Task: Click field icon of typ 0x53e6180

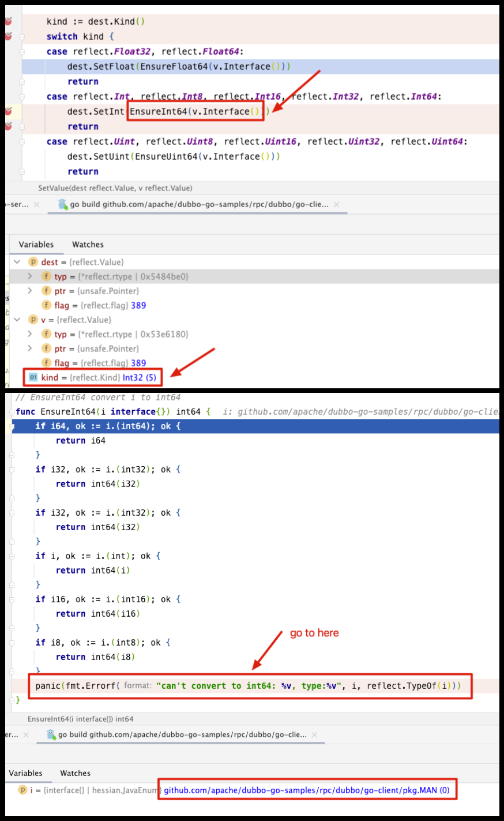Action: (46, 334)
